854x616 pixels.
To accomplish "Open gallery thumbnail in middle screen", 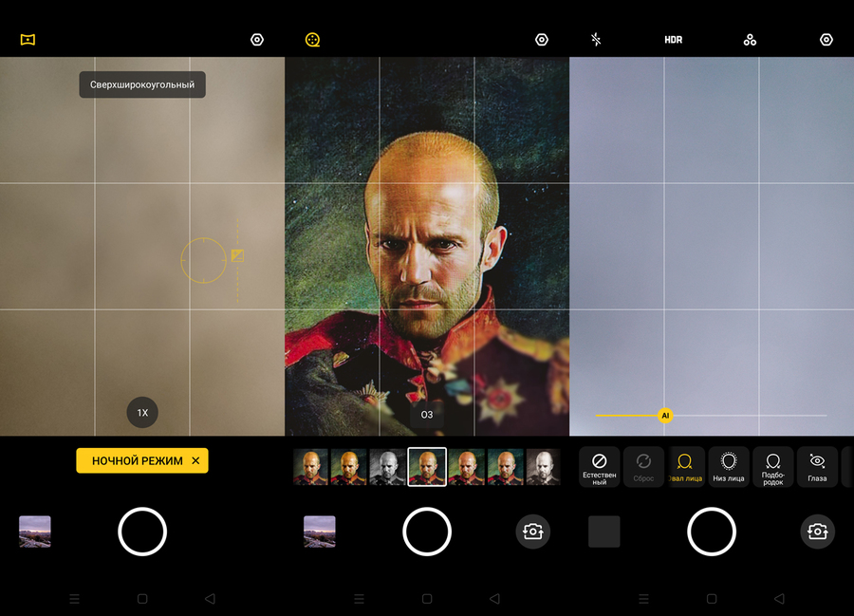I will pyautogui.click(x=320, y=532).
